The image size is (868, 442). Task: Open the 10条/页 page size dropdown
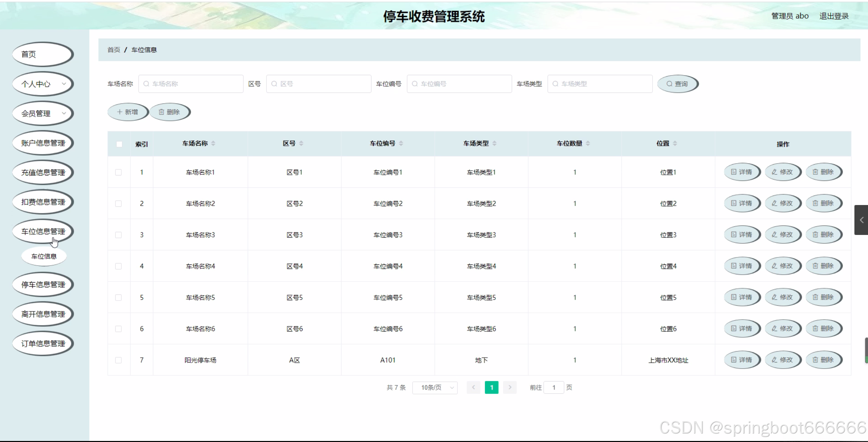(435, 388)
